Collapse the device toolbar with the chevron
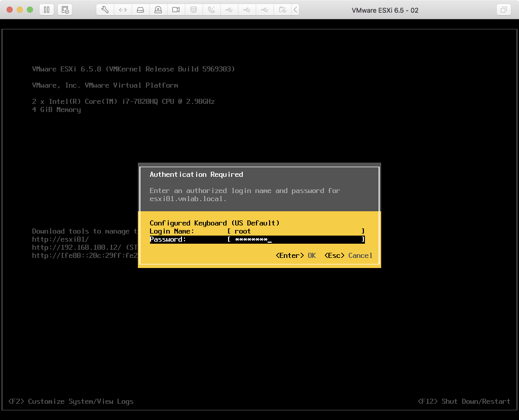 point(295,10)
